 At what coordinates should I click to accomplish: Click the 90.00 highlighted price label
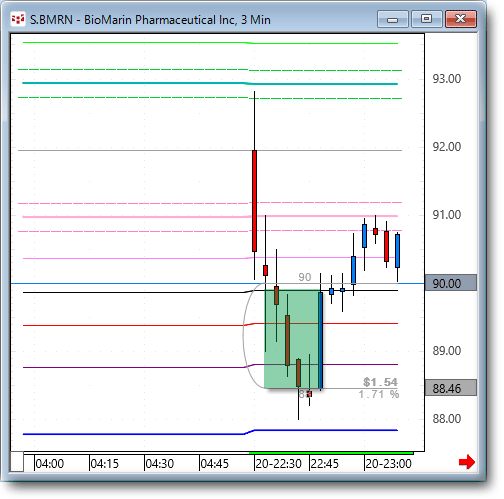pos(451,283)
